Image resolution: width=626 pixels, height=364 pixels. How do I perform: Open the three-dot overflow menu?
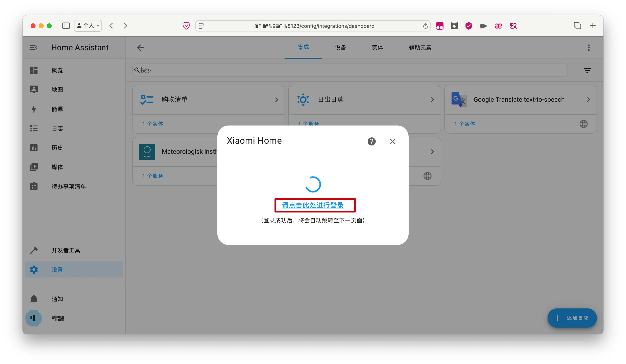click(588, 47)
